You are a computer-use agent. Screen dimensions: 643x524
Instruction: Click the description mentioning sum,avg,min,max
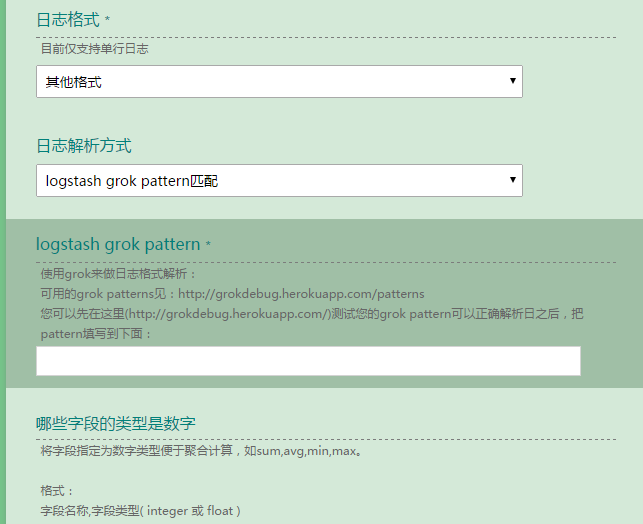click(200, 451)
